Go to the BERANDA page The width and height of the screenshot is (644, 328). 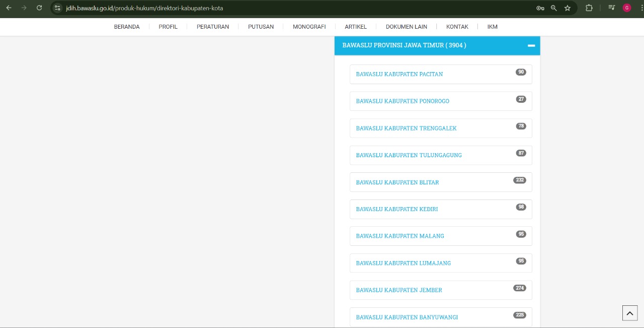point(127,27)
